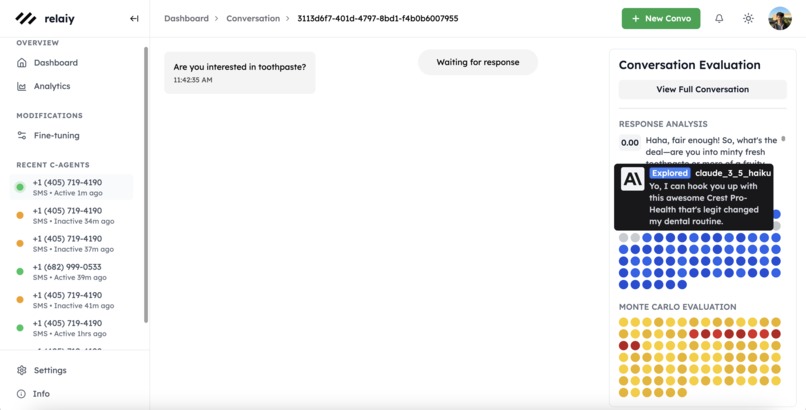Select the agent active 1m ago

click(x=71, y=187)
